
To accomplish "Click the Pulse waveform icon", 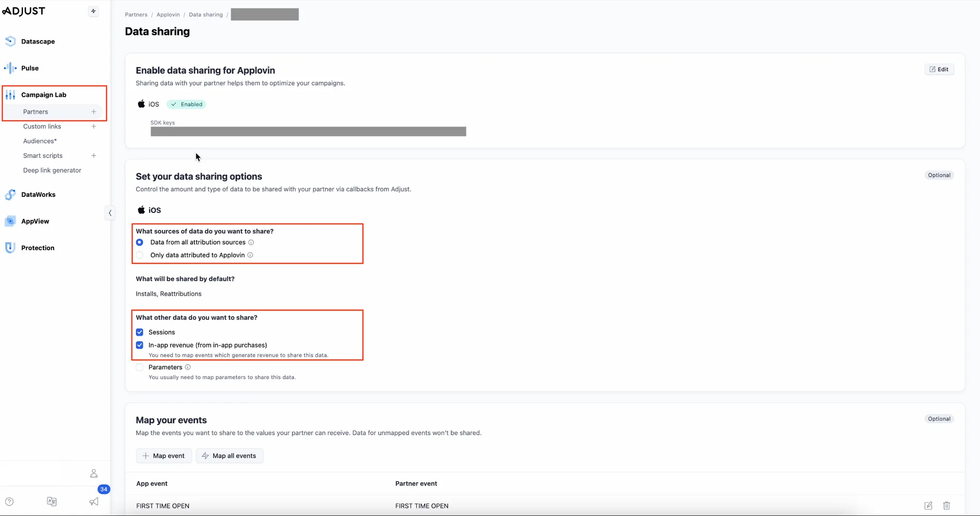I will (x=10, y=68).
